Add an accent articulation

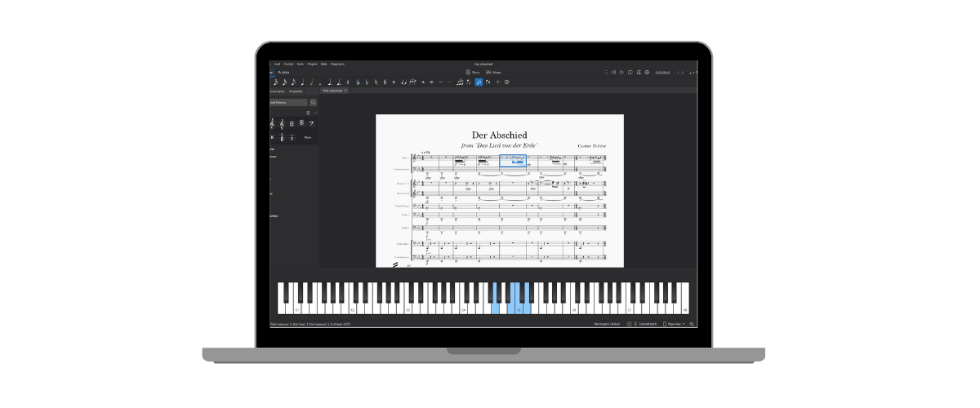point(432,82)
